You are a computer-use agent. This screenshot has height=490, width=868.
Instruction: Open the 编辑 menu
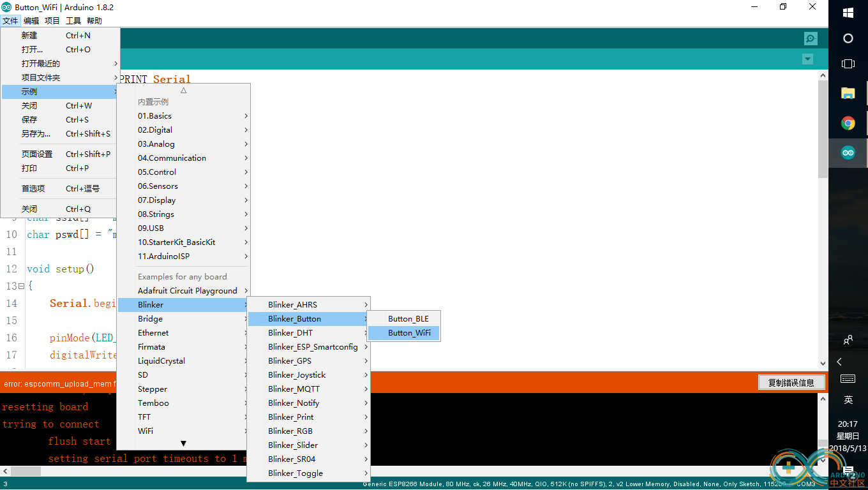click(31, 21)
